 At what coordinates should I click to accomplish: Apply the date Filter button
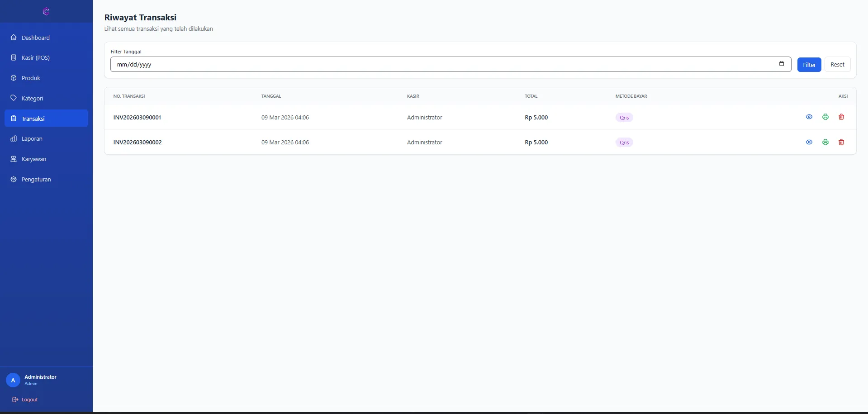coord(809,65)
